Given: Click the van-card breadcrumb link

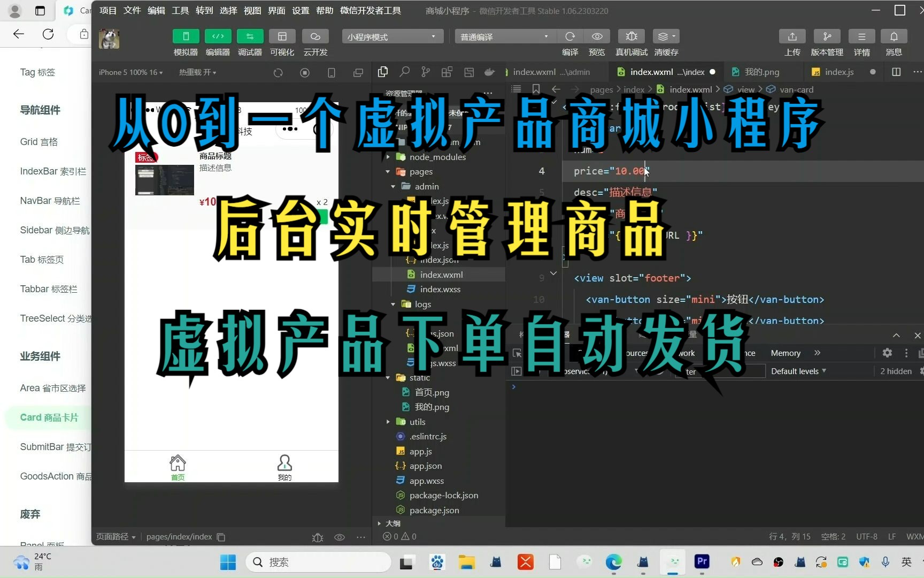Looking at the screenshot, I should tap(796, 89).
